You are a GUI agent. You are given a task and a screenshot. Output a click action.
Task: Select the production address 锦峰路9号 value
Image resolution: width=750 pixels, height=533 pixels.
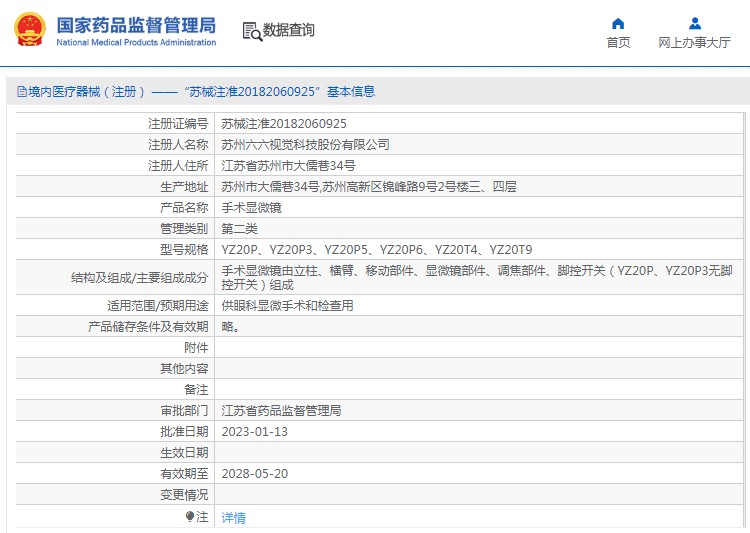tap(369, 187)
